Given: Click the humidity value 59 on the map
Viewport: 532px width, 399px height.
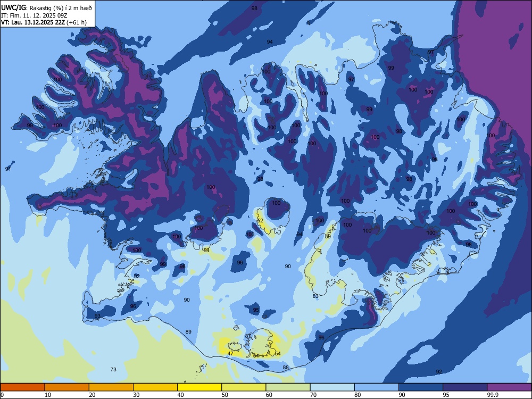Looking at the screenshot, I should 328,236.
